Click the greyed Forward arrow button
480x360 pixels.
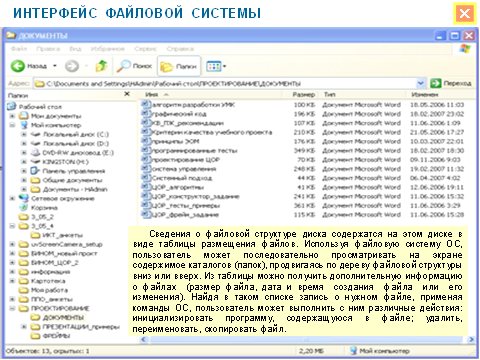(72, 66)
